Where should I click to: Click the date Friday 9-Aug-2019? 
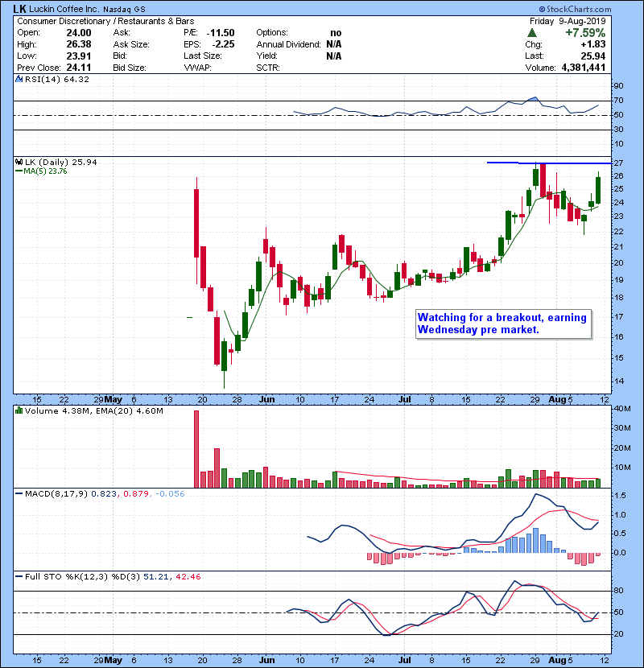tap(568, 21)
